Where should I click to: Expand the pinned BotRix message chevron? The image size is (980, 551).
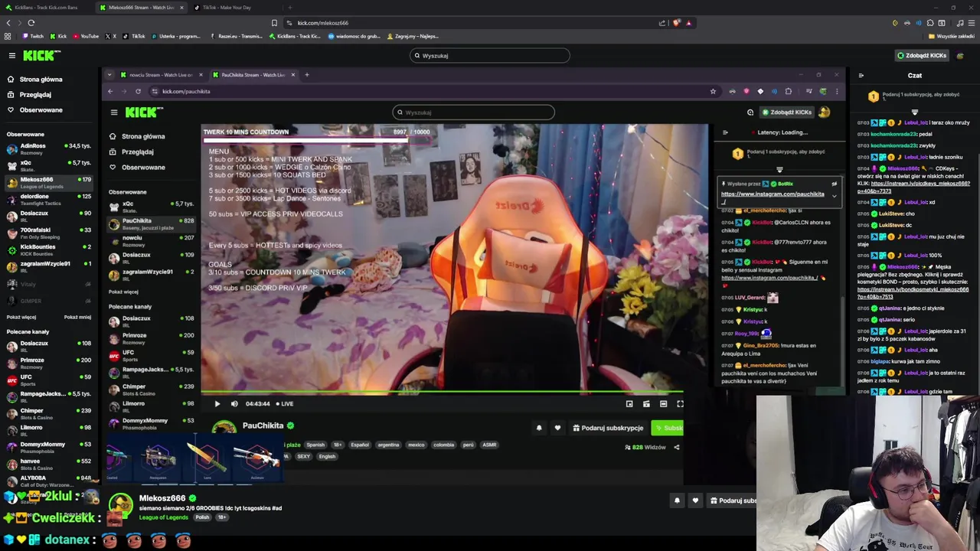tap(835, 197)
